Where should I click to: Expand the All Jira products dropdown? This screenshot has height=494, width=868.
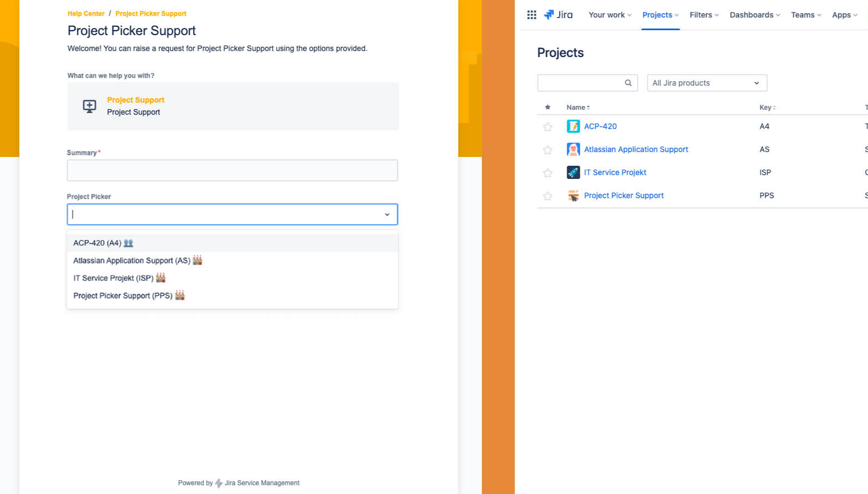(x=707, y=83)
